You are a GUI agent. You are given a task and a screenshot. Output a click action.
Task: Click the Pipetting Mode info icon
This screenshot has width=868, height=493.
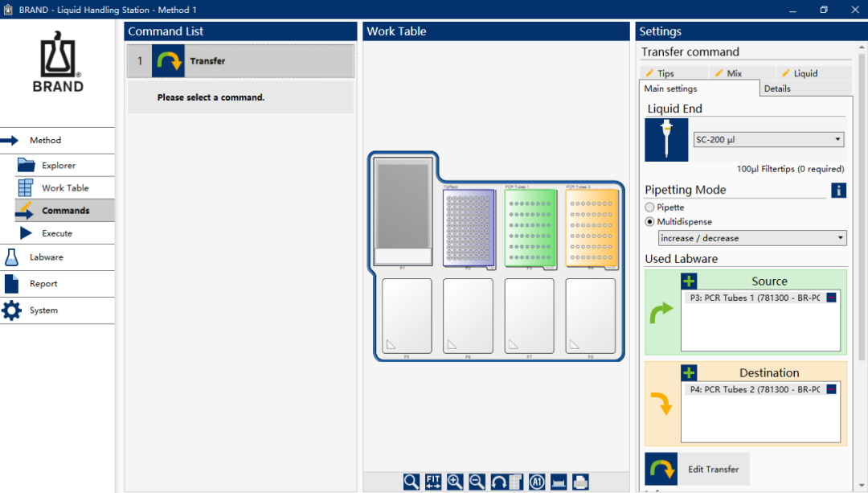pyautogui.click(x=838, y=191)
